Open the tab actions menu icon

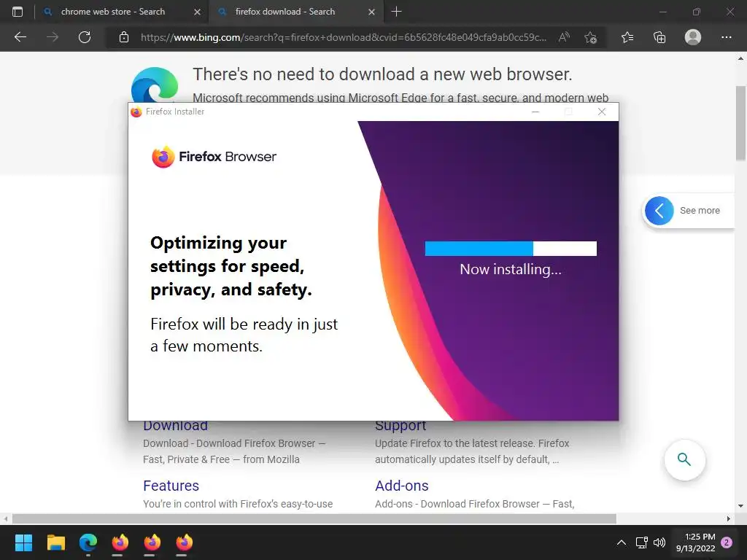(x=18, y=12)
